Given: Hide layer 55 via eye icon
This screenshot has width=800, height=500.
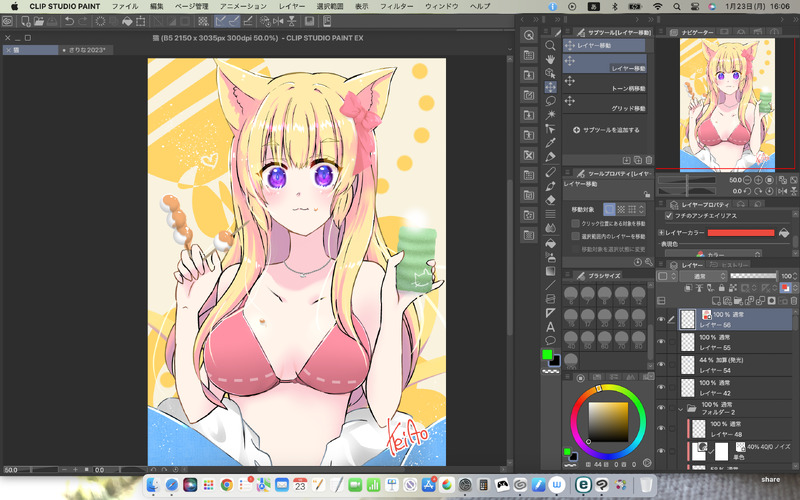Looking at the screenshot, I should click(x=661, y=342).
